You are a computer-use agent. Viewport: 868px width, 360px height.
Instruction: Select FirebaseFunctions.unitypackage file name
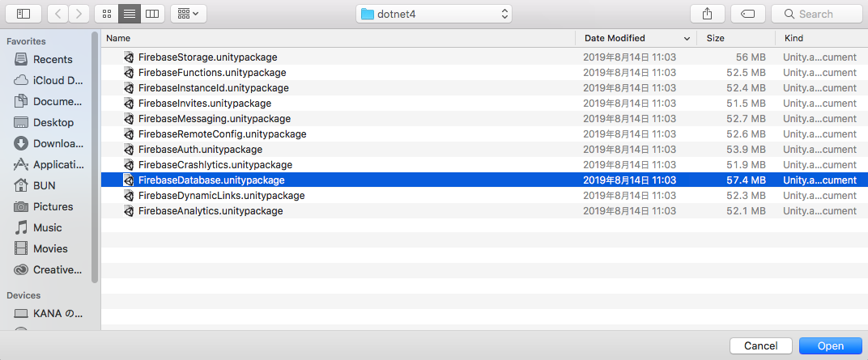coord(212,73)
